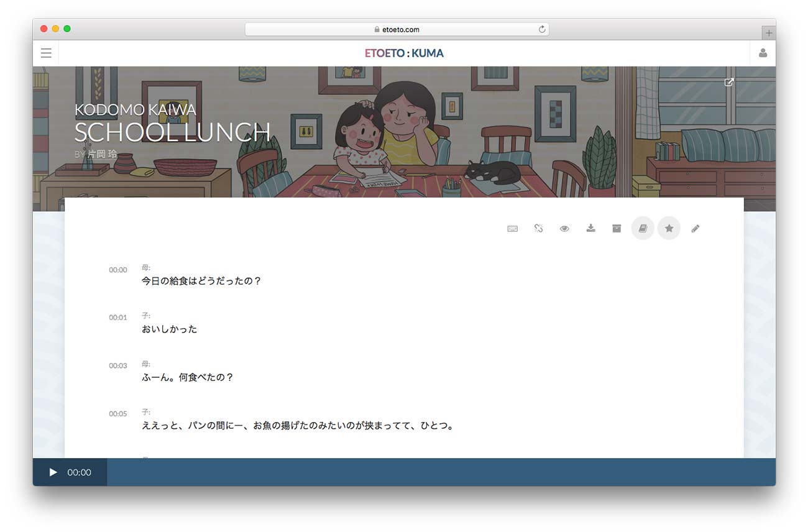Image resolution: width=808 pixels, height=532 pixels.
Task: Open the author link 片岡 玲
Action: (x=102, y=154)
